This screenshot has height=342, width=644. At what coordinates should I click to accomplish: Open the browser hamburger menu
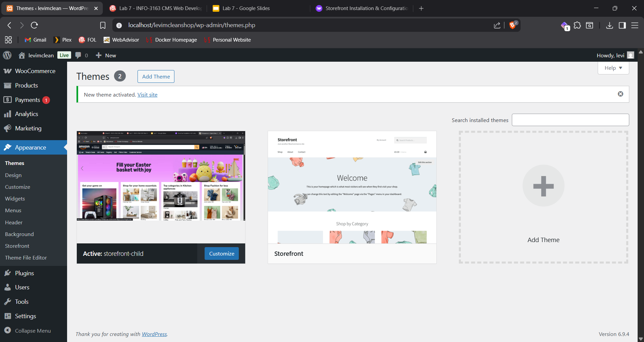pos(635,25)
